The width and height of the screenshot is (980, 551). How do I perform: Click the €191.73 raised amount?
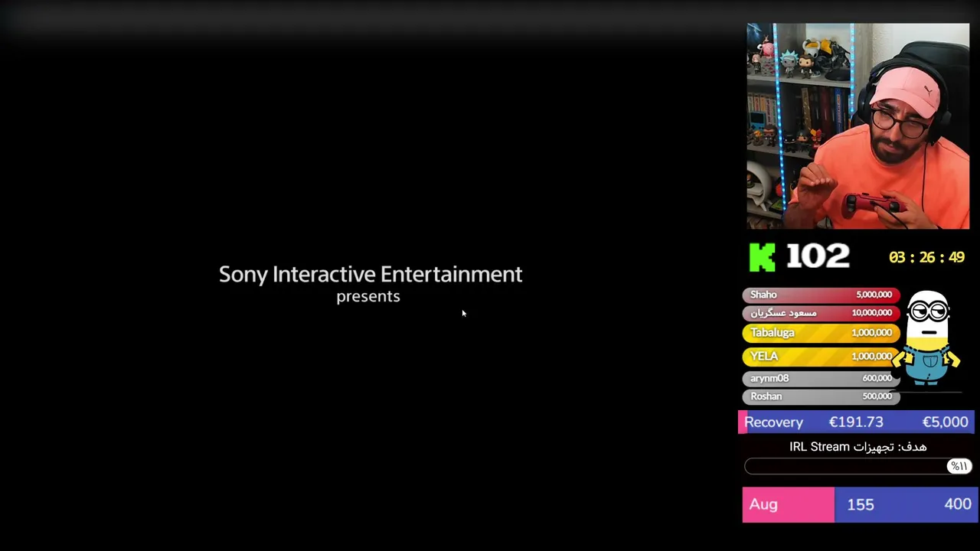tap(856, 422)
